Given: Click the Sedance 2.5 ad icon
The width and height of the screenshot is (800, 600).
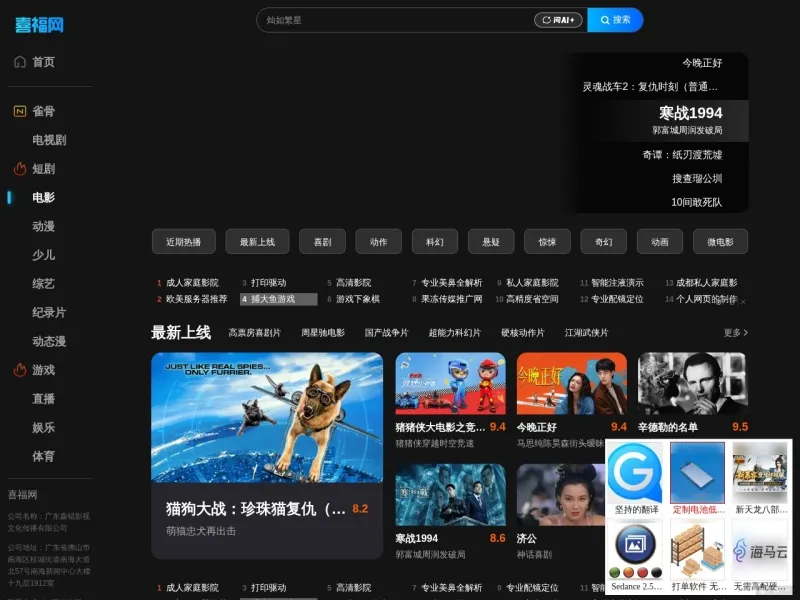Looking at the screenshot, I should pos(635,549).
